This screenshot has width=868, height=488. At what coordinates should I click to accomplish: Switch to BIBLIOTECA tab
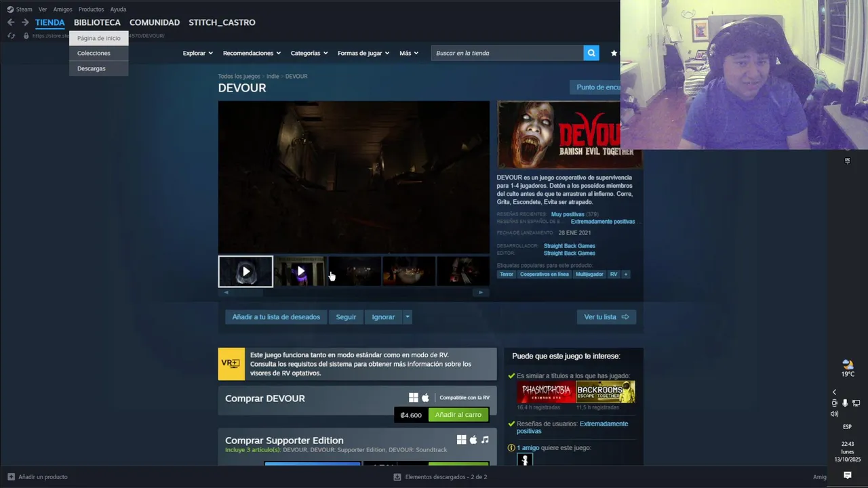click(x=97, y=22)
